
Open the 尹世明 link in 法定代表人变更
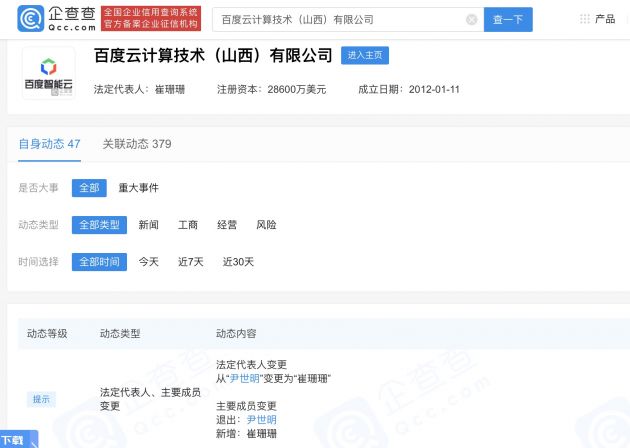pyautogui.click(x=244, y=378)
